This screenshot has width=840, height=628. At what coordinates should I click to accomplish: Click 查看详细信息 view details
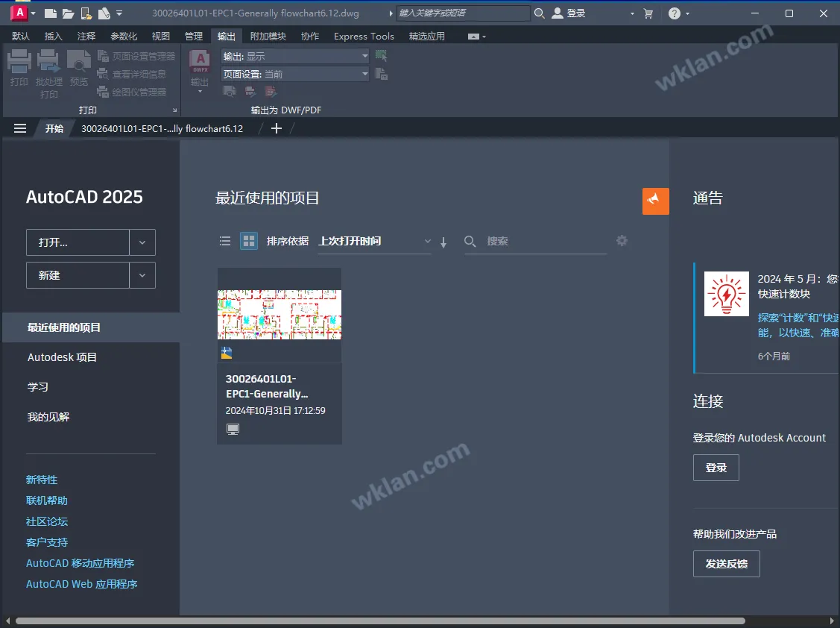pyautogui.click(x=132, y=74)
